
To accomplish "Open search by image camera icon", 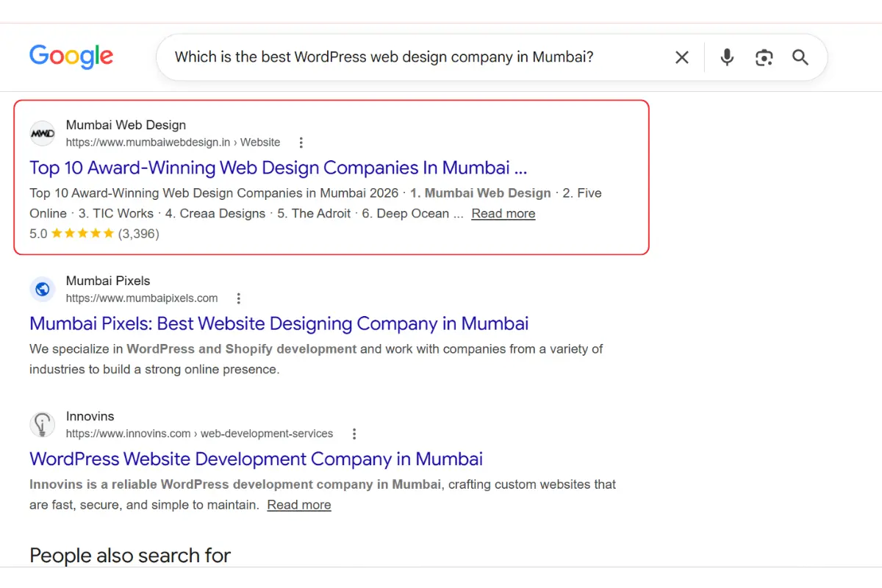I will pyautogui.click(x=764, y=57).
